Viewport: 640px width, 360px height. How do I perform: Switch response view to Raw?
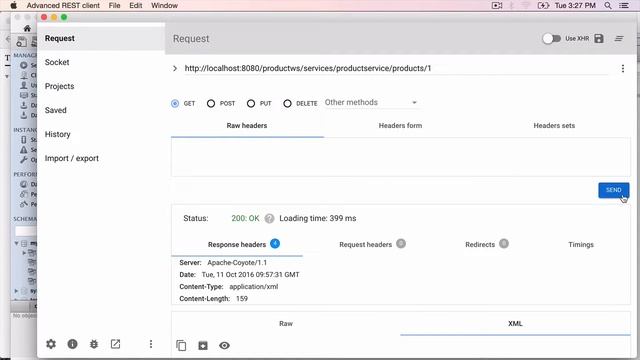[286, 324]
